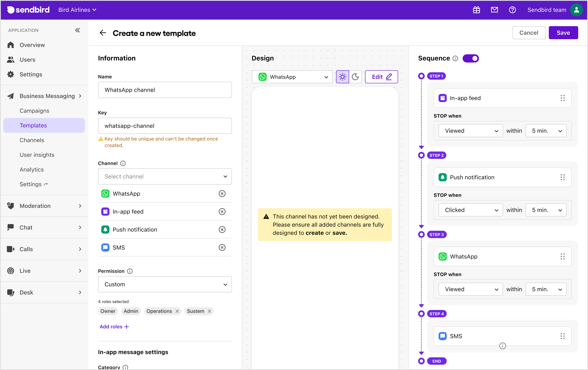Switch preview to light mode sun icon
The width and height of the screenshot is (588, 370).
click(343, 77)
